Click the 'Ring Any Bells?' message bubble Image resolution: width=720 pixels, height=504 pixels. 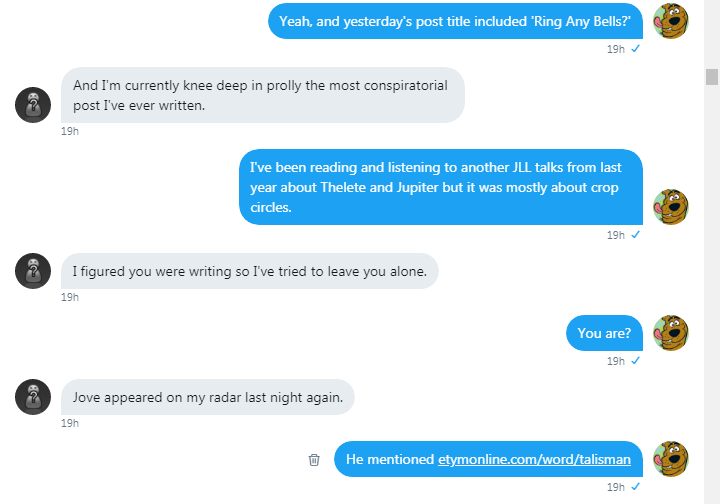click(455, 21)
